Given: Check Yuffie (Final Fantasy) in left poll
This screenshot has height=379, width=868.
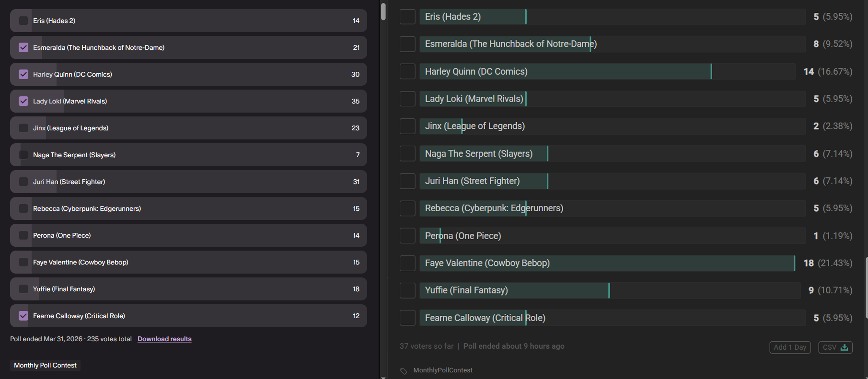Looking at the screenshot, I should (23, 289).
